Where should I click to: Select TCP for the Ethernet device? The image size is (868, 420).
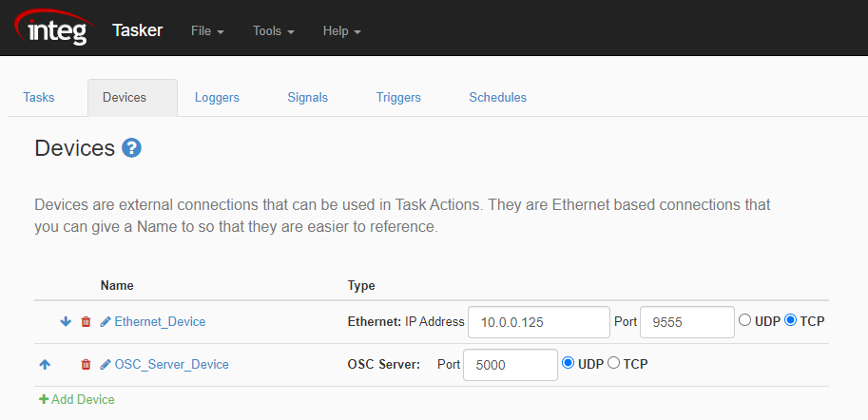pos(790,320)
